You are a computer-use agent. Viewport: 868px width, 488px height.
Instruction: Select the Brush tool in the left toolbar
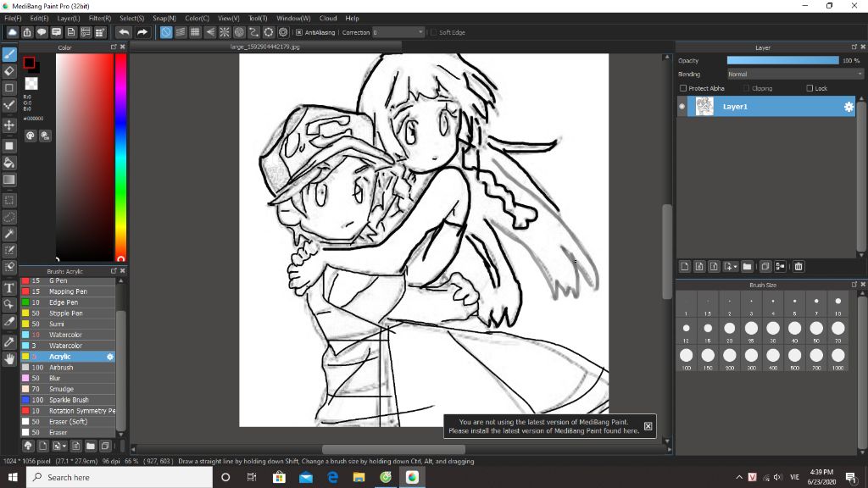click(9, 54)
